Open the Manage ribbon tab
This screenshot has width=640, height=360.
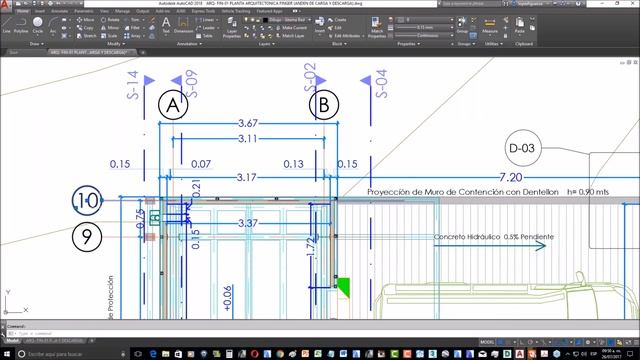122,11
